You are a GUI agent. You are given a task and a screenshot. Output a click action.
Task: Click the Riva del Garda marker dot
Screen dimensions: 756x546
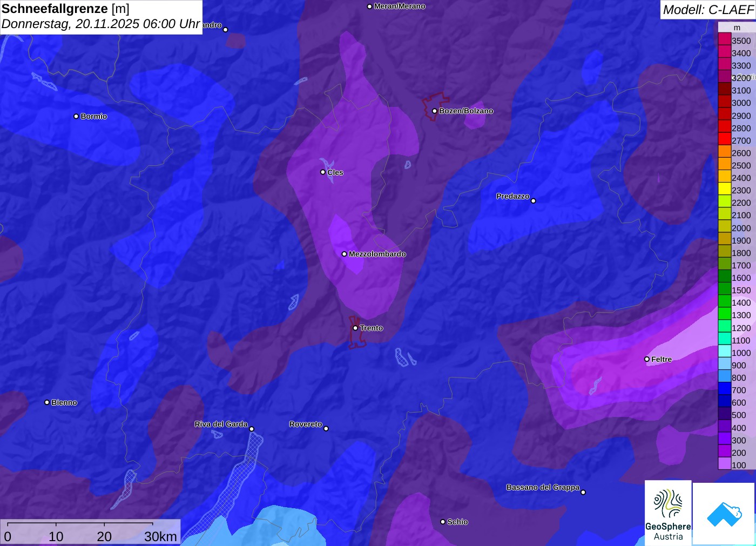pos(252,429)
